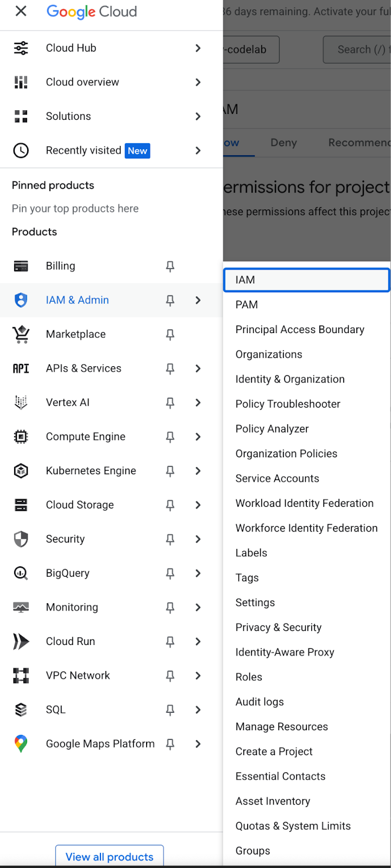Click the Vertex AI icon

coord(21,403)
